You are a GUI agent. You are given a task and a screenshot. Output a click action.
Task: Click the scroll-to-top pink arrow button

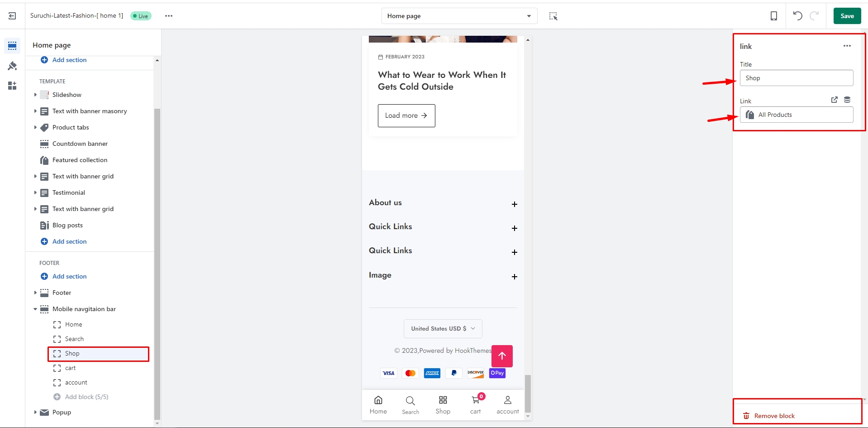(x=502, y=356)
